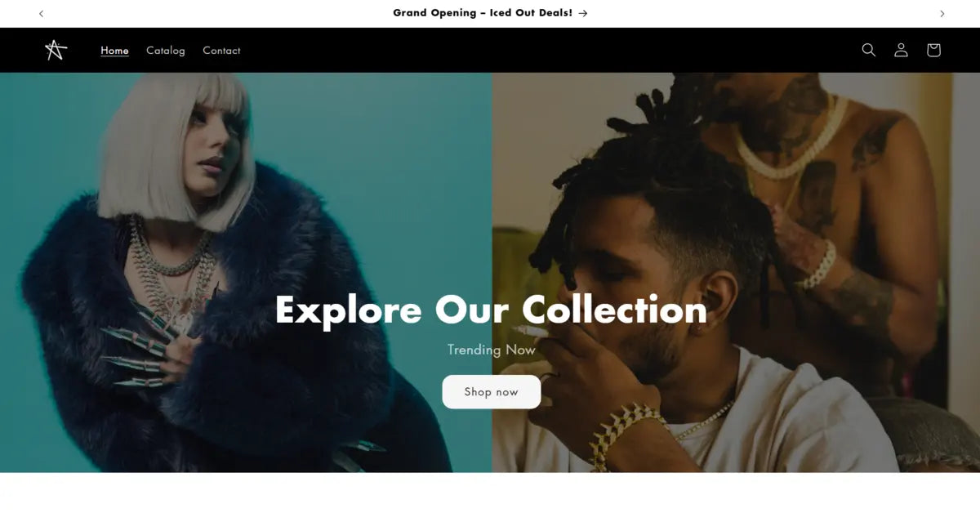Click the Shop now button
The image size is (980, 513).
[491, 391]
